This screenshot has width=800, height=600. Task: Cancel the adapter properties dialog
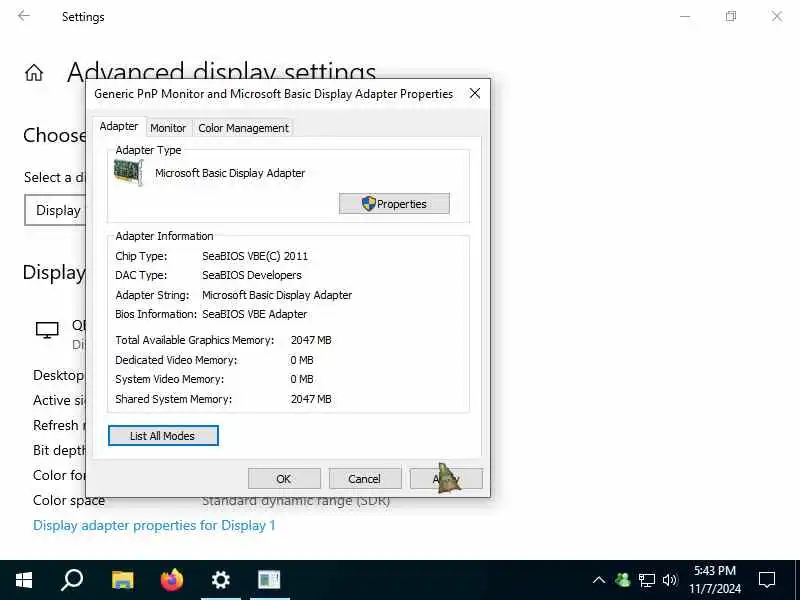pos(365,479)
